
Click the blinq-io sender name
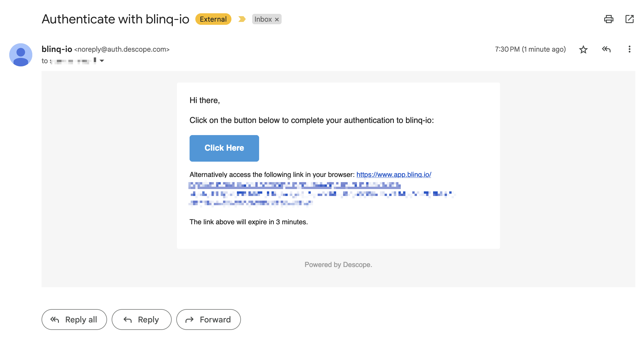pos(57,49)
